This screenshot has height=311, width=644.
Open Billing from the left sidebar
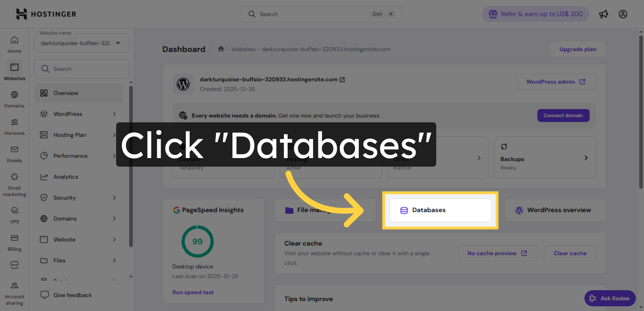pos(14,242)
